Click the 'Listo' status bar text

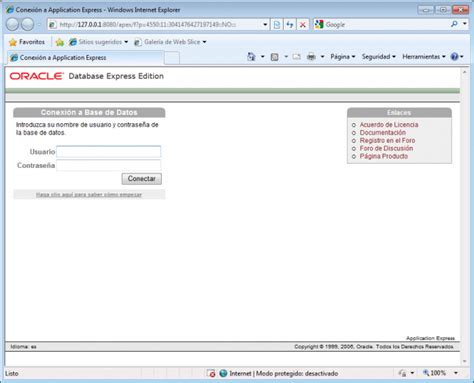pos(12,374)
